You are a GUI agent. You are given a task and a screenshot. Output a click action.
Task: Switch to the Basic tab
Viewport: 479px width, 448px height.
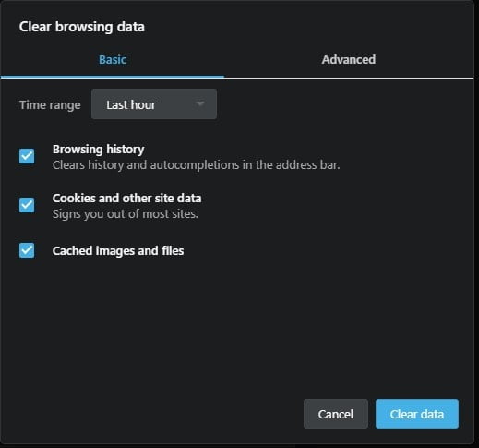(x=113, y=60)
